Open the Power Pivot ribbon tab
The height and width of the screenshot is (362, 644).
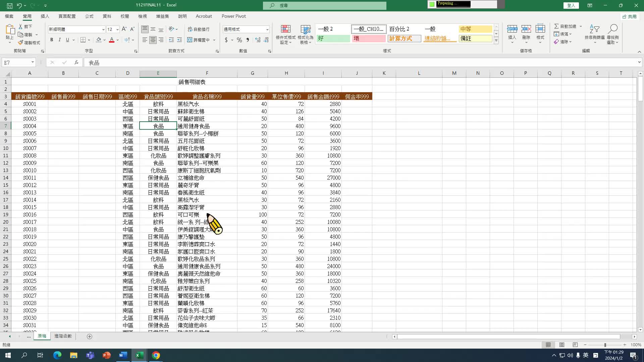(234, 16)
